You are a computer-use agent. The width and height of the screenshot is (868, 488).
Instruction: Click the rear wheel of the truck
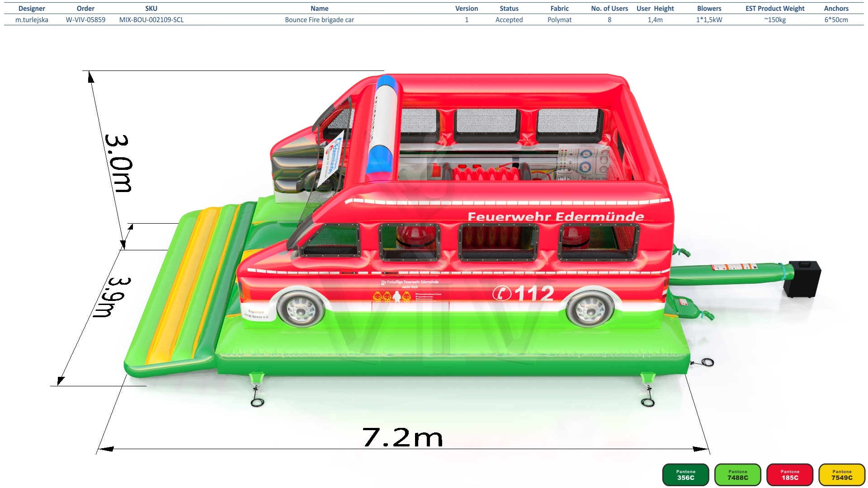point(590,310)
